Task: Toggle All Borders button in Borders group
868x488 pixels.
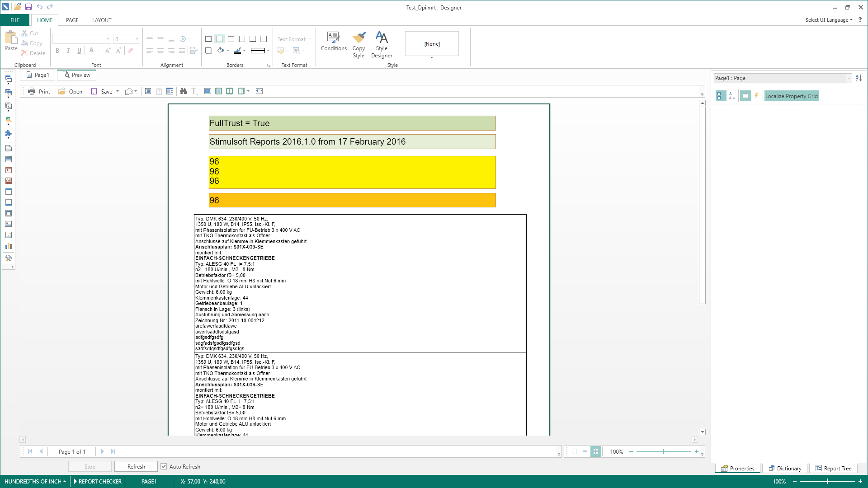Action: point(208,39)
